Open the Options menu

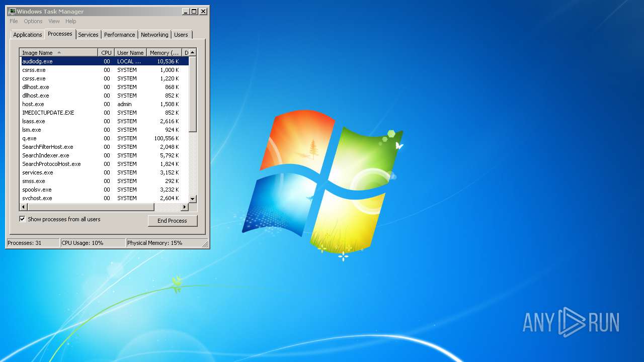[x=33, y=21]
